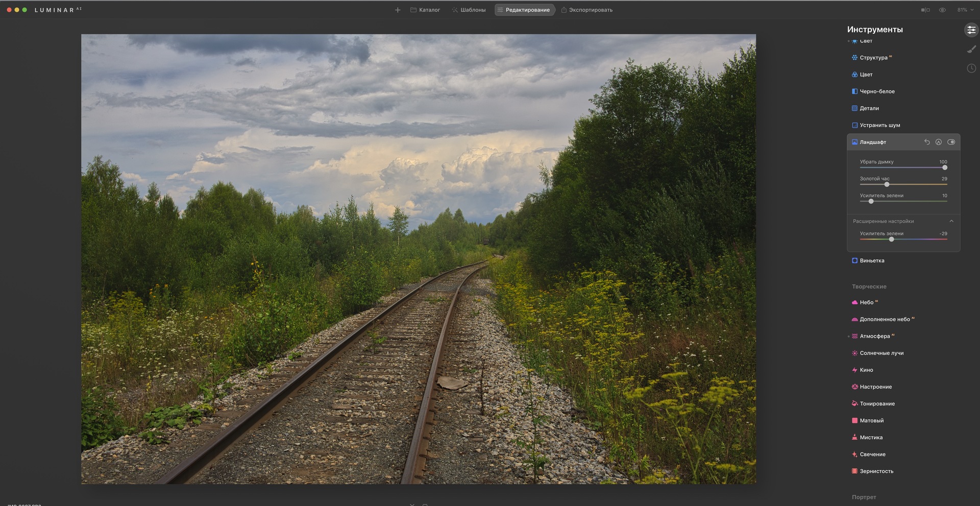The image size is (980, 506).
Task: Expand the Виньетка tool panel
Action: tap(872, 261)
